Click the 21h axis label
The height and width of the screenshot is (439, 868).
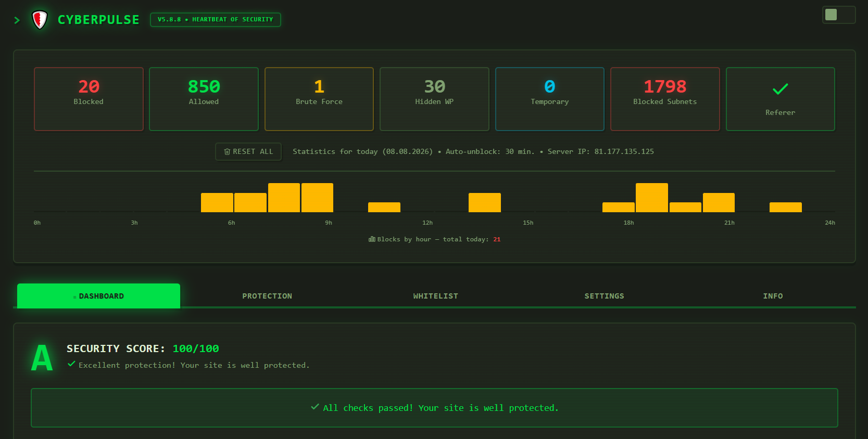point(729,223)
